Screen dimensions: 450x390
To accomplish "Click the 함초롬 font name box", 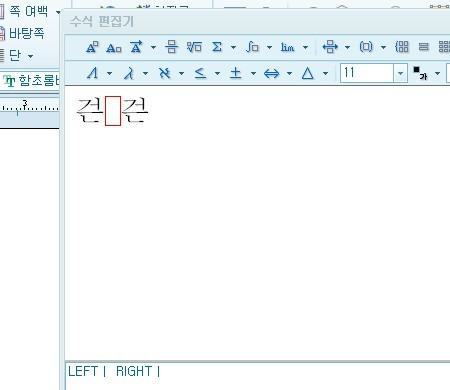I will pos(31,80).
